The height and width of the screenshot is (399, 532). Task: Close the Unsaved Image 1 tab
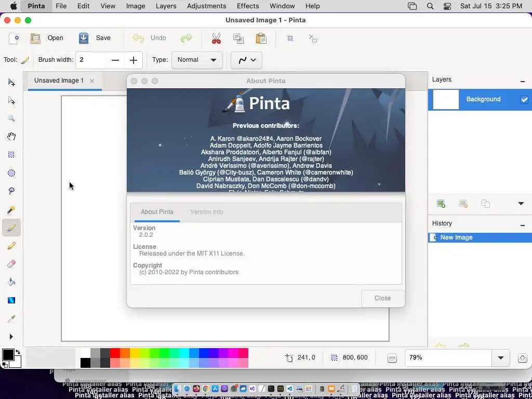[x=91, y=81]
